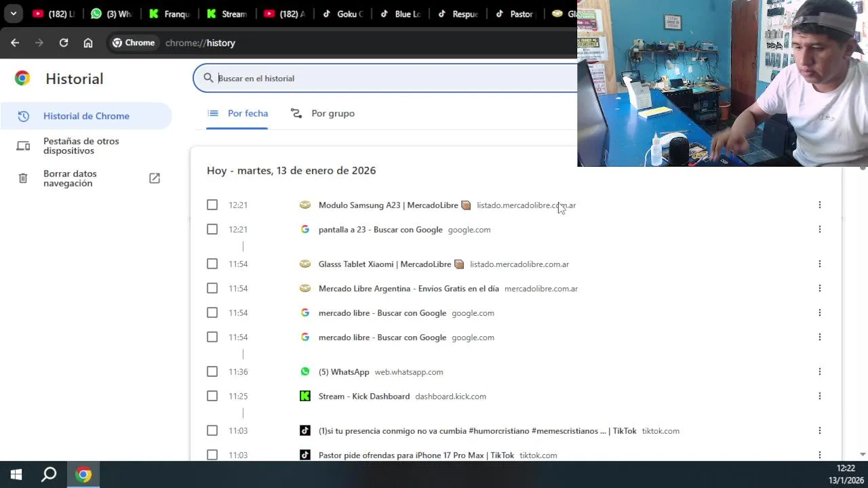Screen dimensions: 868x488
Task: Click the external link icon beside Borrar datos
Action: coord(155,178)
